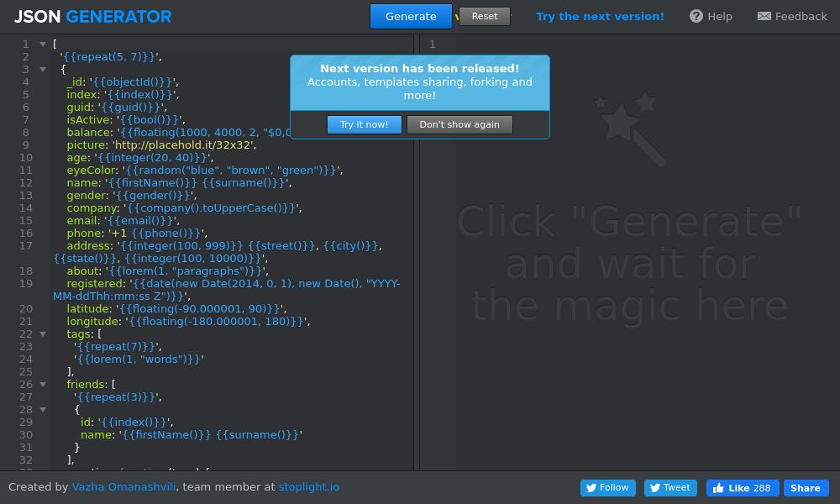Click the 'guid' line in the template
Image resolution: width=840 pixels, height=504 pixels.
pyautogui.click(x=117, y=108)
